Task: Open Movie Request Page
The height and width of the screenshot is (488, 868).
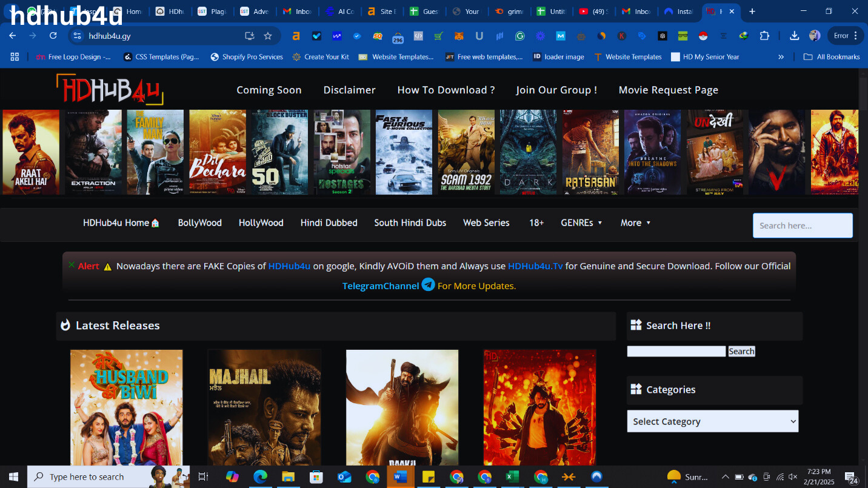Action: (669, 90)
